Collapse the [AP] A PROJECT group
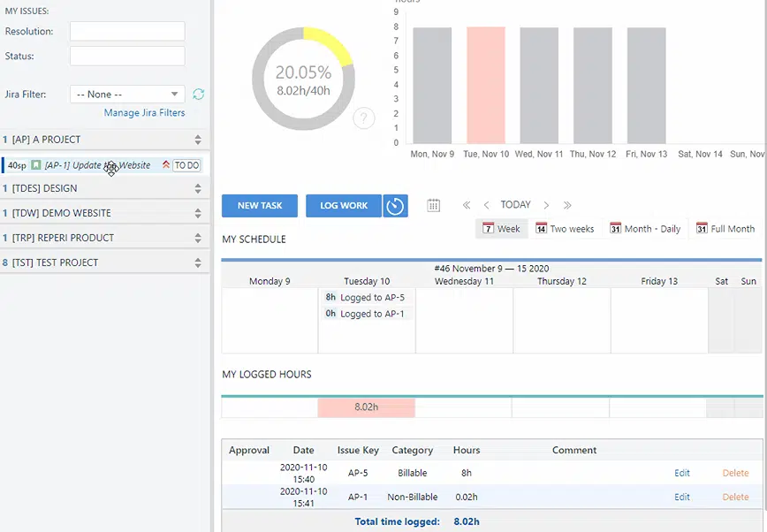This screenshot has width=767, height=532. (x=198, y=140)
